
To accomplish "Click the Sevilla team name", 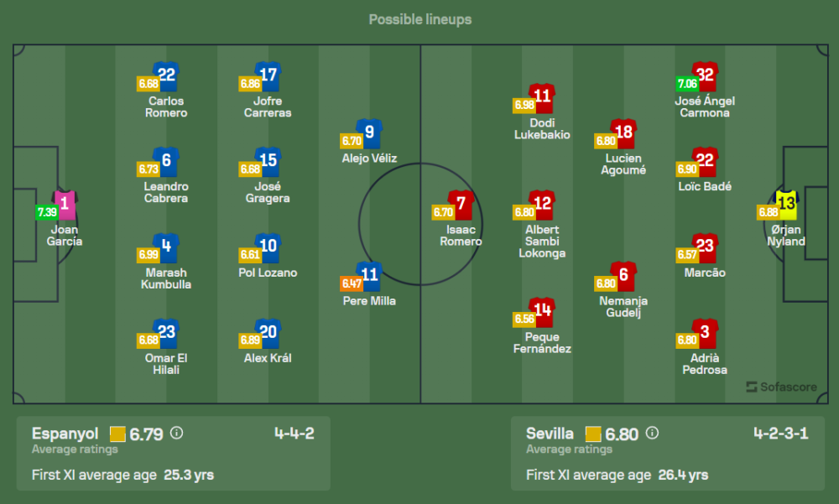I will [x=550, y=434].
